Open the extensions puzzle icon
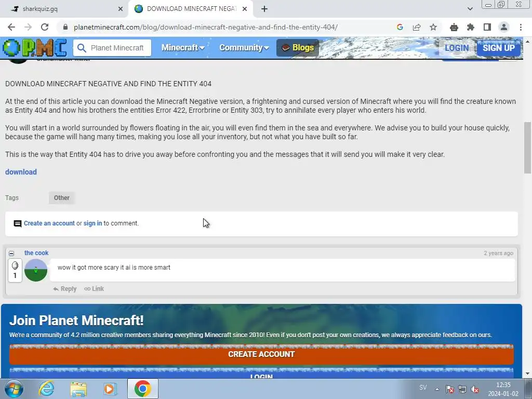 471,27
